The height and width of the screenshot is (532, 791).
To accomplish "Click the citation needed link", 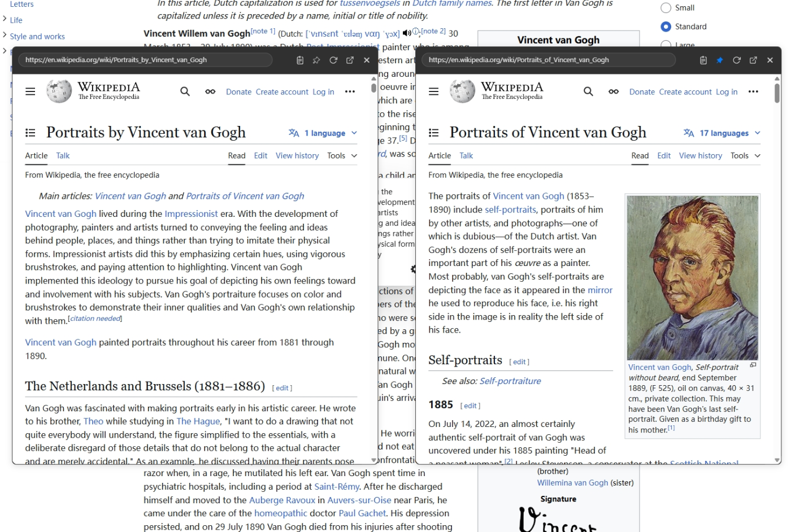I will point(95,319).
